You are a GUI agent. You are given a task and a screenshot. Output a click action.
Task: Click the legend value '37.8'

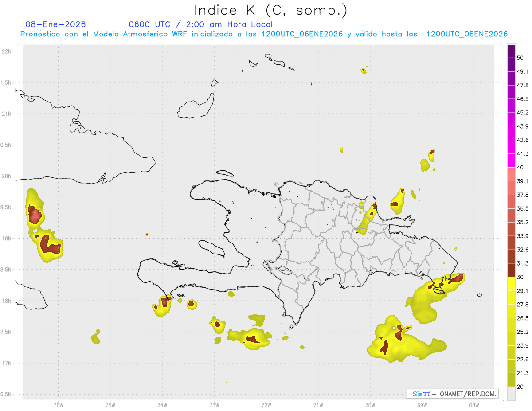tap(523, 195)
